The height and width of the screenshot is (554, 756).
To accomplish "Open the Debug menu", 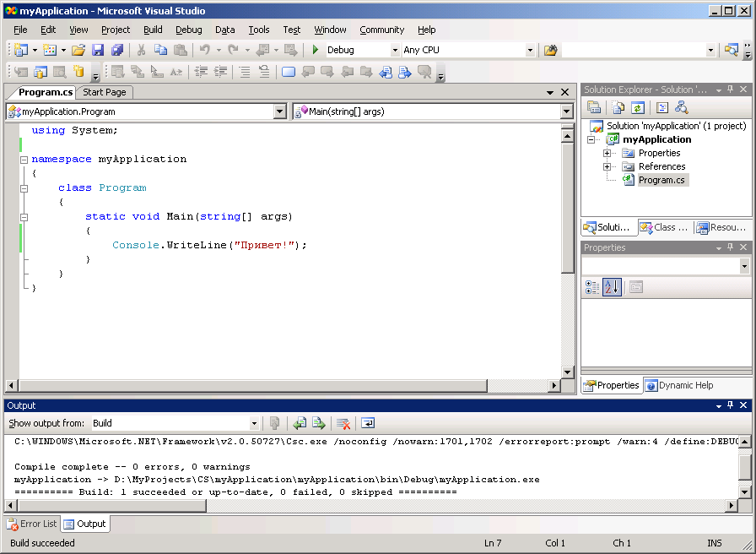I will (x=188, y=30).
